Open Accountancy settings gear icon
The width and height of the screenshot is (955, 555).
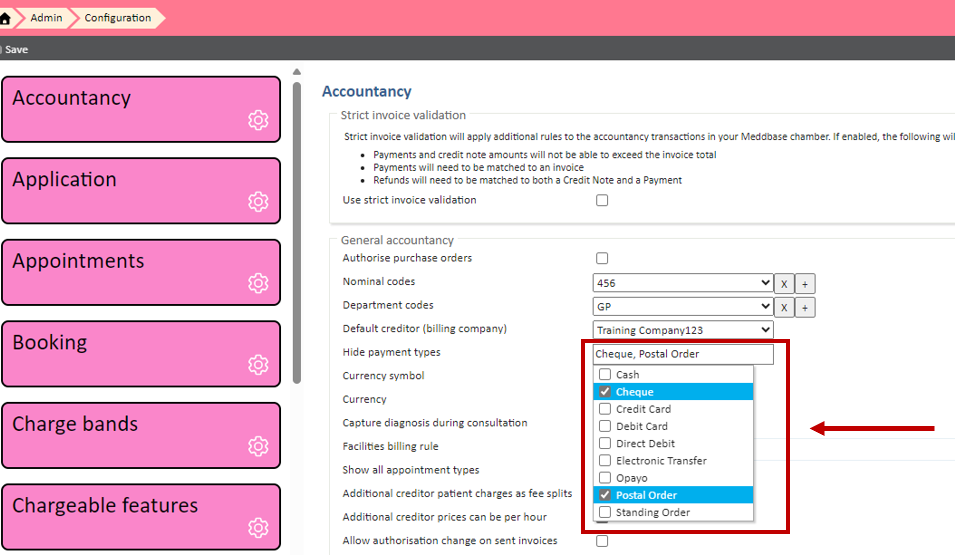[x=258, y=120]
